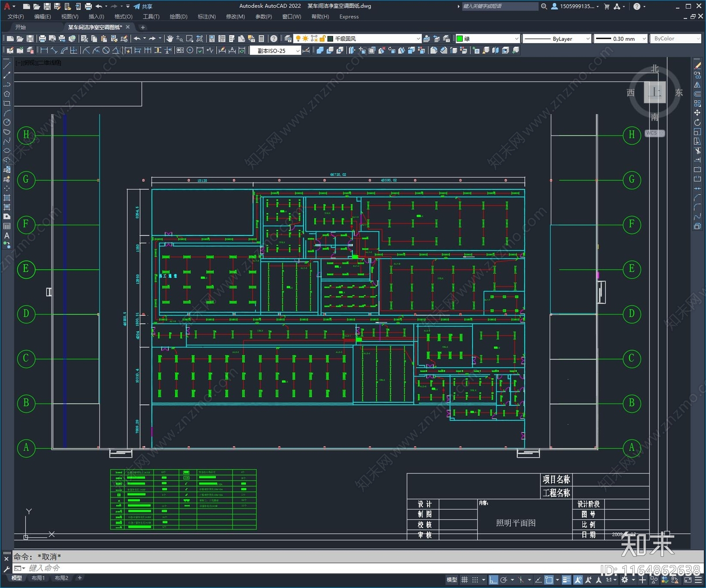The image size is (706, 588).
Task: Switch to the 布局1 layout tab
Action: point(38,578)
